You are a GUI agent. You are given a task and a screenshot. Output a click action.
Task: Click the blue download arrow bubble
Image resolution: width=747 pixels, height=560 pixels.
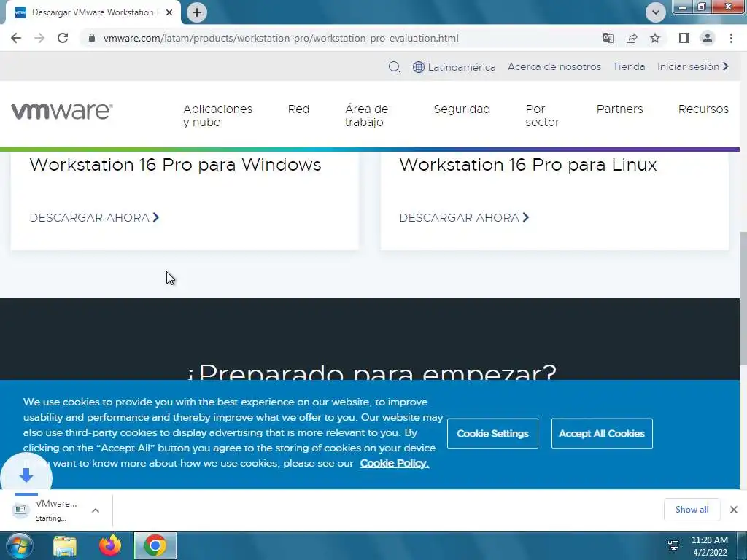[26, 475]
